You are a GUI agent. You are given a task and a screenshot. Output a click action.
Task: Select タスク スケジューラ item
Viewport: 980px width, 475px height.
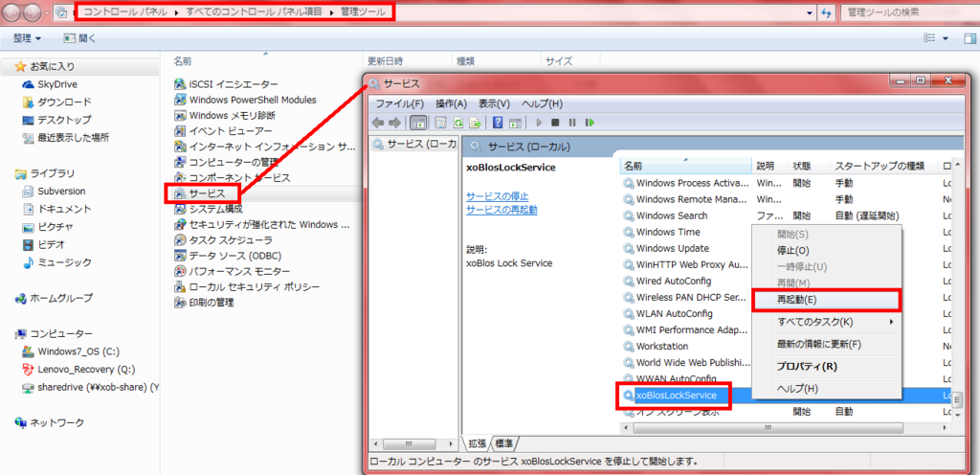pos(223,240)
